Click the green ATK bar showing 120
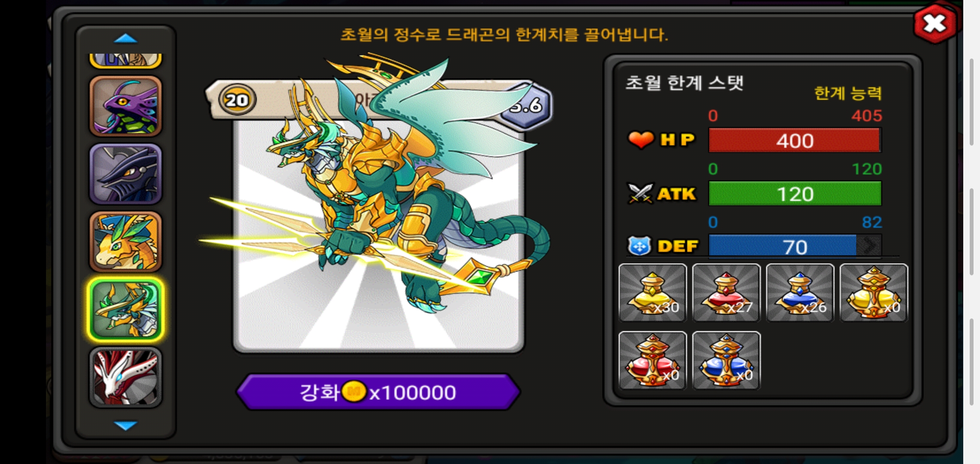Viewport: 980px width, 464px height. click(795, 194)
